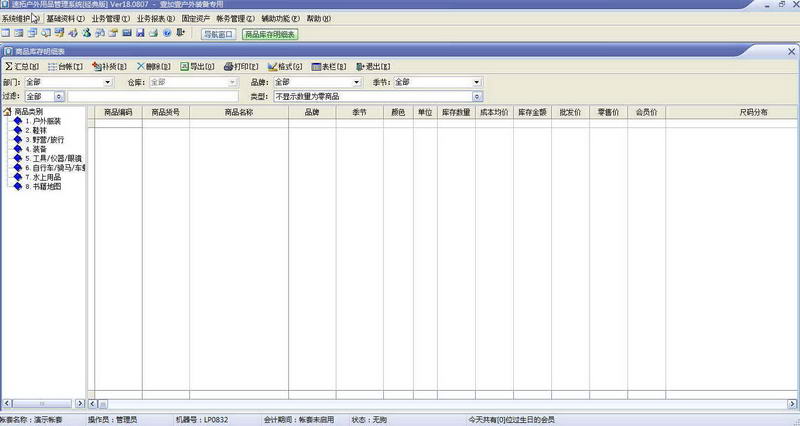Screen dimensions: 800x426
Task: Click table horizontal scrollbar left arrow
Action: coord(93,404)
